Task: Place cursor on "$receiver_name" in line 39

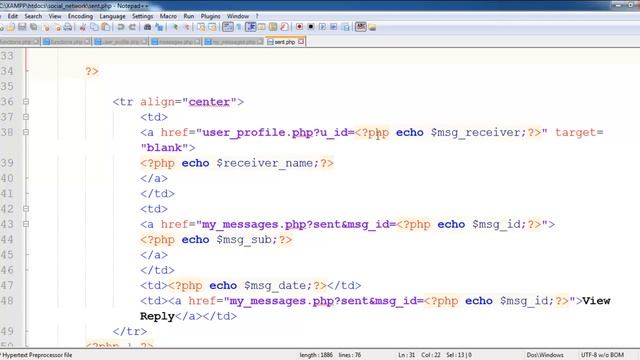Action: (x=265, y=163)
